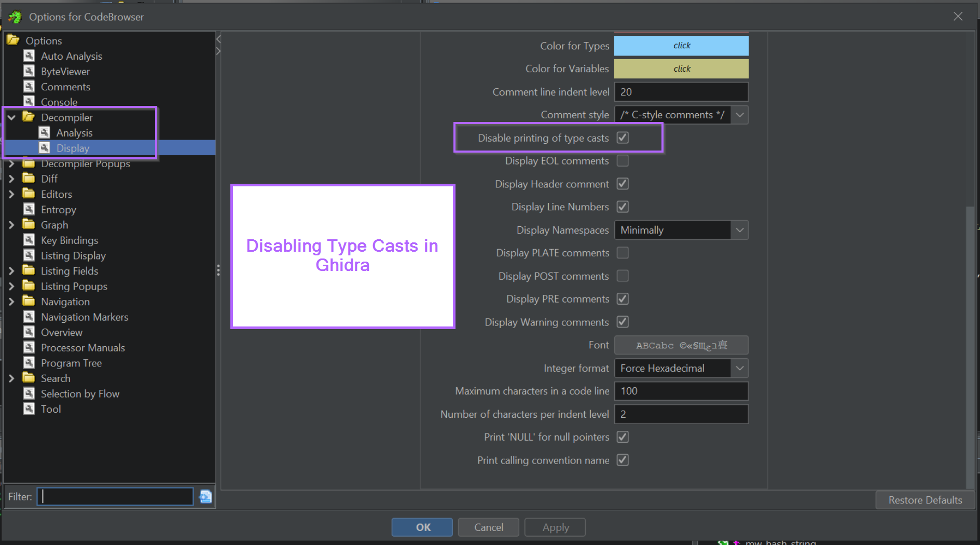Open the Font chooser button

pyautogui.click(x=681, y=345)
